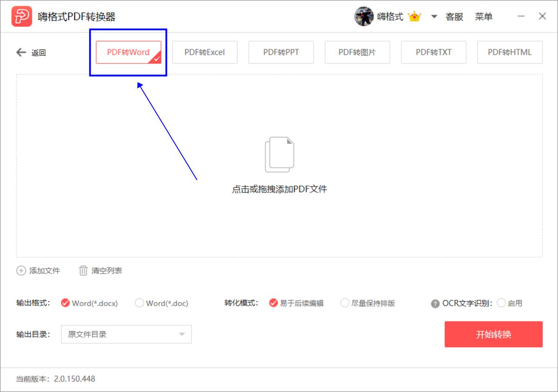This screenshot has width=558, height=392.
Task: Switch to the PDF转TXT tab
Action: click(x=434, y=52)
